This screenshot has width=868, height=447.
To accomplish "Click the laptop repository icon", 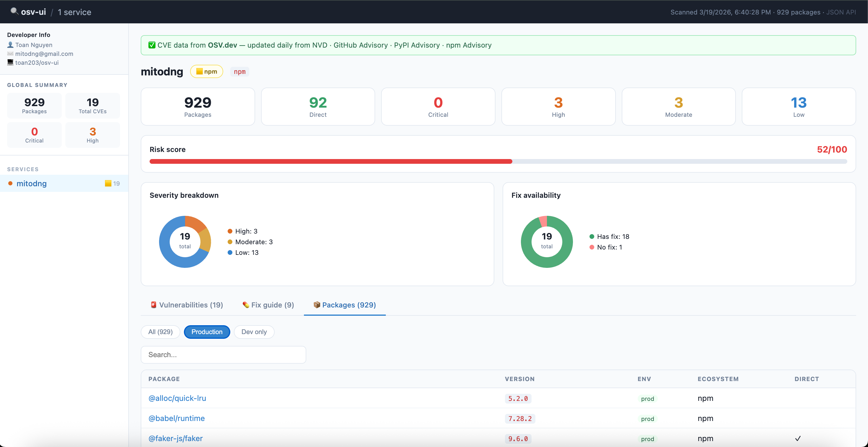I will tap(10, 62).
